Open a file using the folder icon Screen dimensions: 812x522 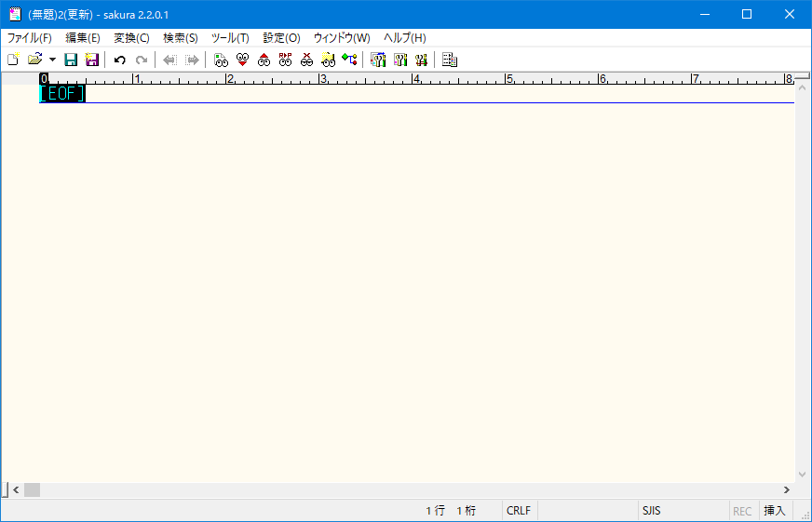34,60
